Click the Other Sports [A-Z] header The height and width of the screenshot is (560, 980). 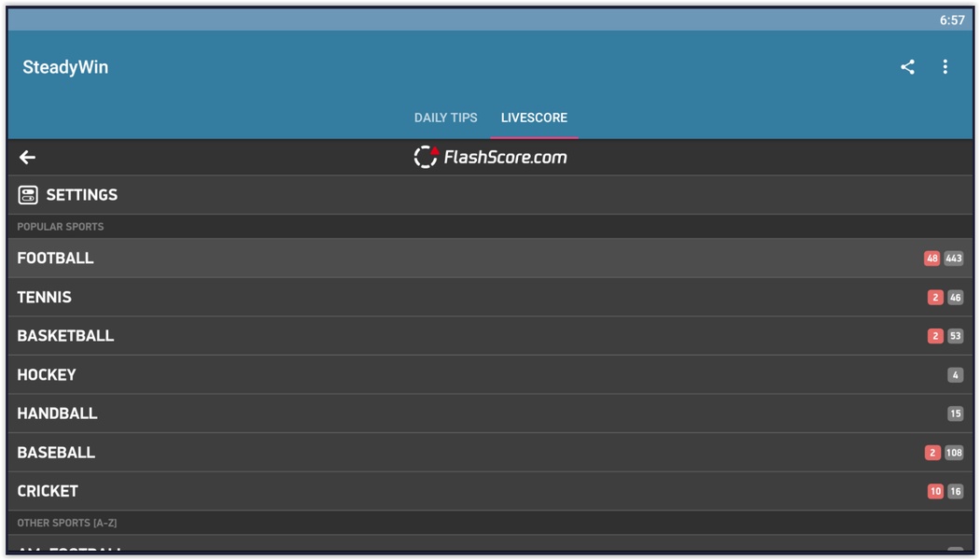coord(67,523)
